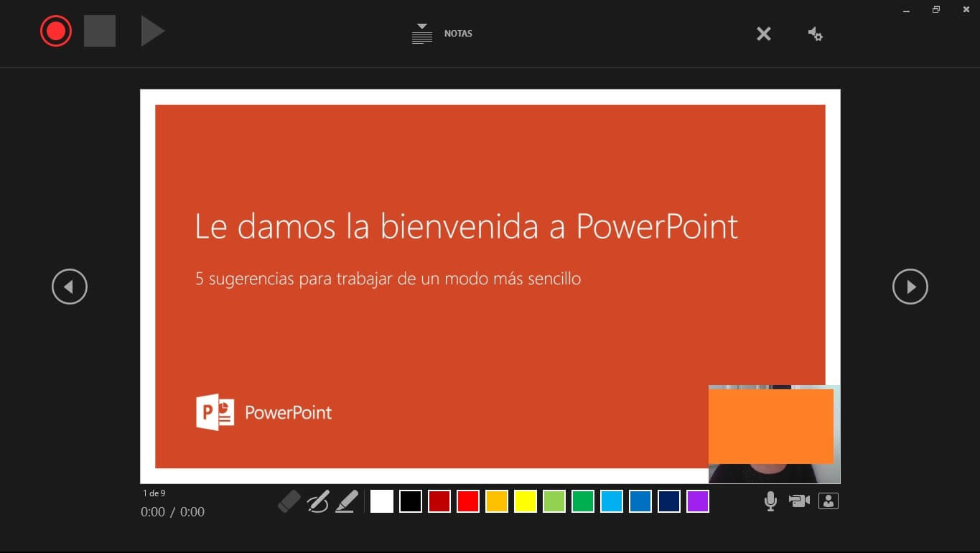Pick the dark green ink color
The image size is (980, 553).
pos(583,501)
